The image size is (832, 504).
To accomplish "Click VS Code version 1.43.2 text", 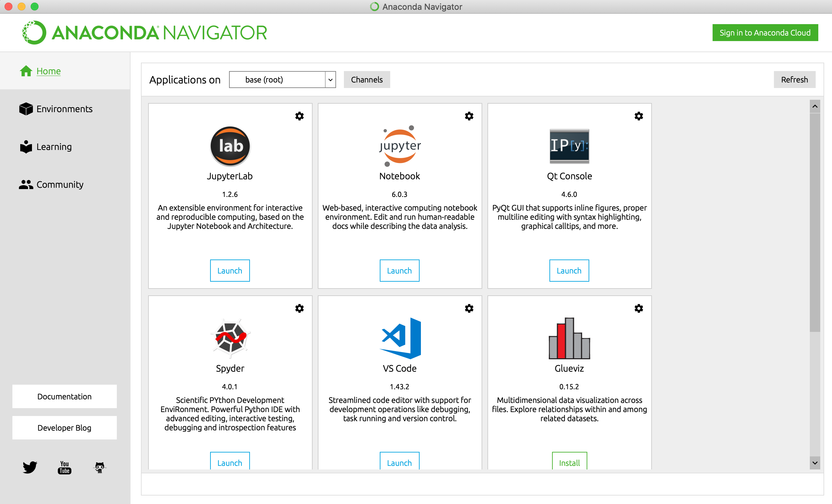I will tap(399, 387).
